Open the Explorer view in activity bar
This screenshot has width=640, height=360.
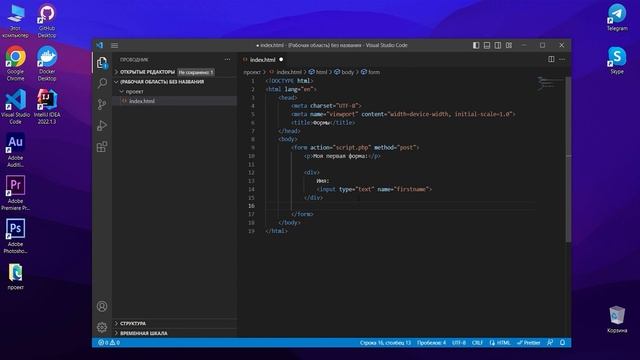pos(102,62)
